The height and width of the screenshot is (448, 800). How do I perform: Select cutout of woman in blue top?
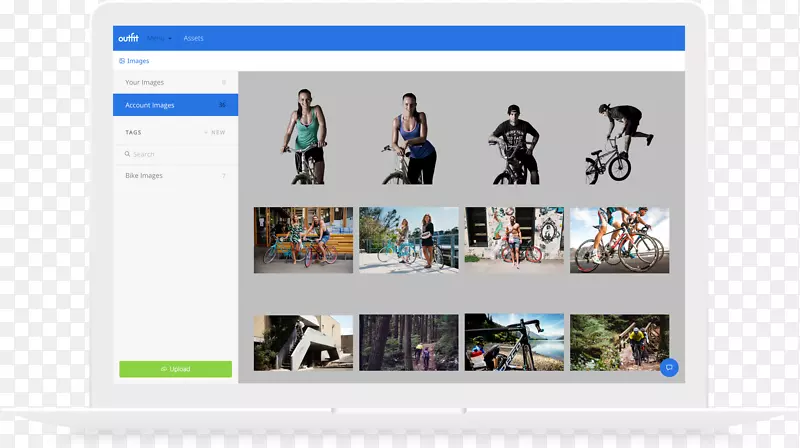pos(411,138)
